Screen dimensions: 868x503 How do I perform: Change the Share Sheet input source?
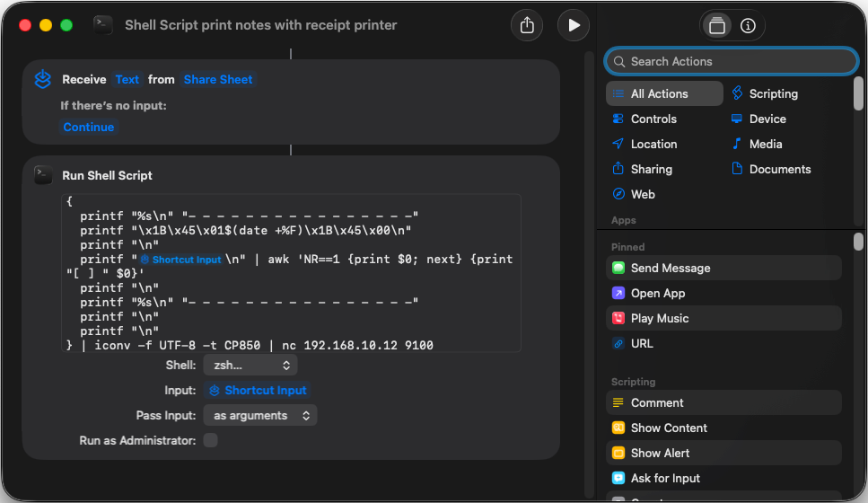coord(218,79)
